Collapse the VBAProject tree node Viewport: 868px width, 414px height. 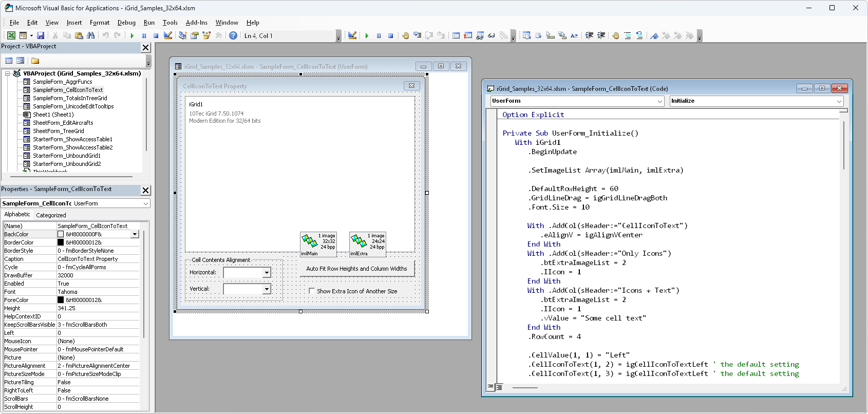click(x=8, y=73)
